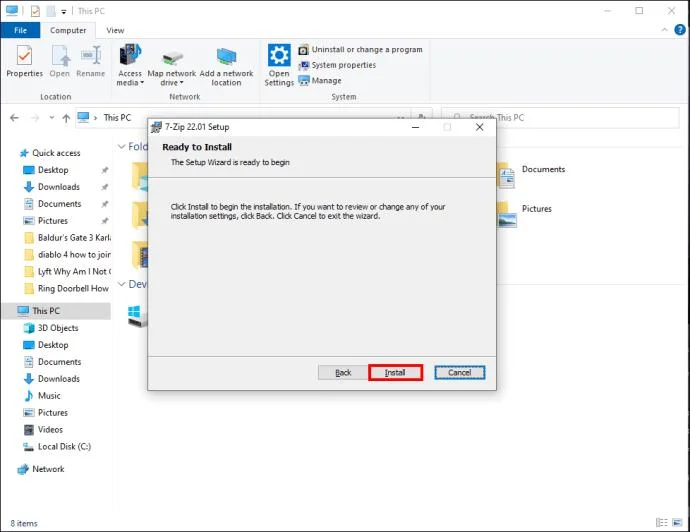Image resolution: width=690 pixels, height=532 pixels.
Task: Click the Up arrow navigation button
Action: pyautogui.click(x=66, y=118)
